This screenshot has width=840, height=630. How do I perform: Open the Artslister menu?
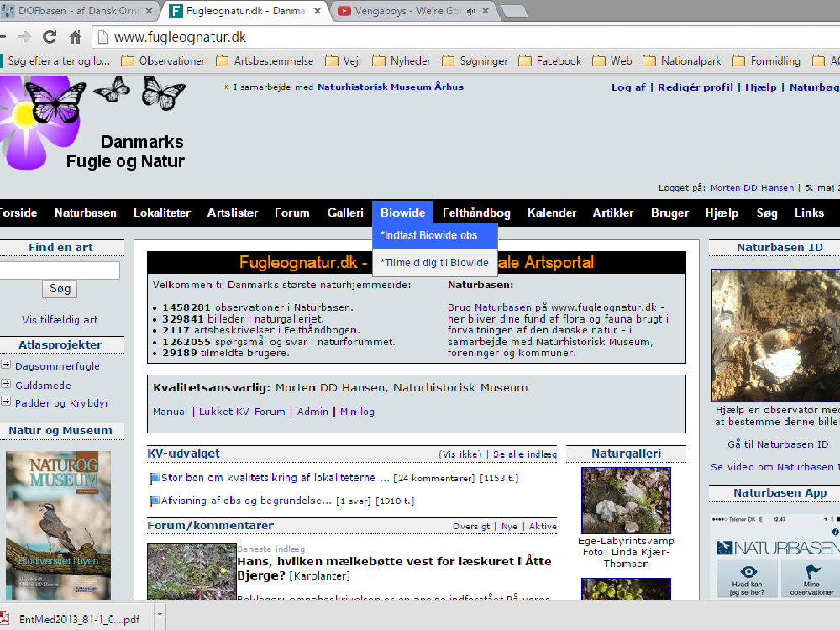coord(233,213)
